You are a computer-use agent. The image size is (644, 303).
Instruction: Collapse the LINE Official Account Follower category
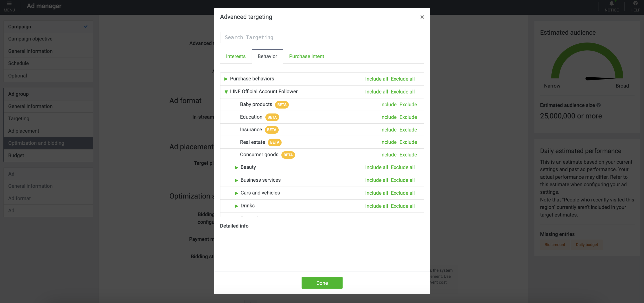point(226,92)
